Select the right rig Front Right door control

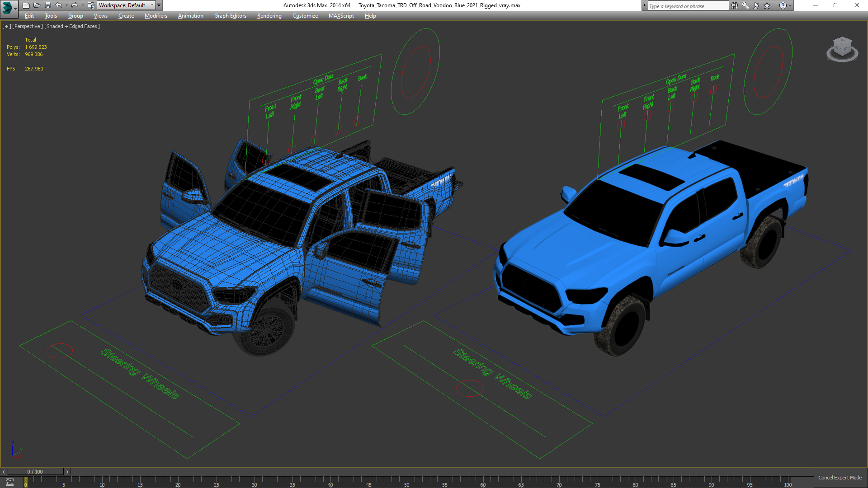pos(646,115)
